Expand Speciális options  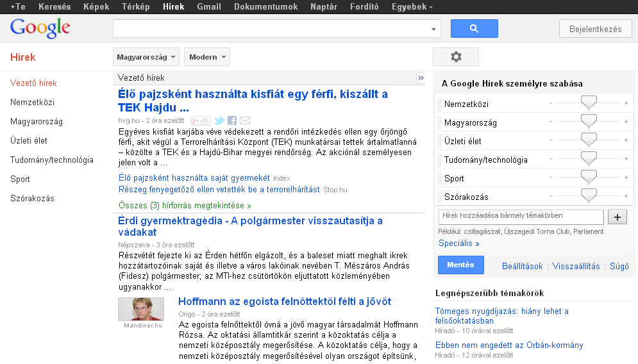pyautogui.click(x=458, y=244)
